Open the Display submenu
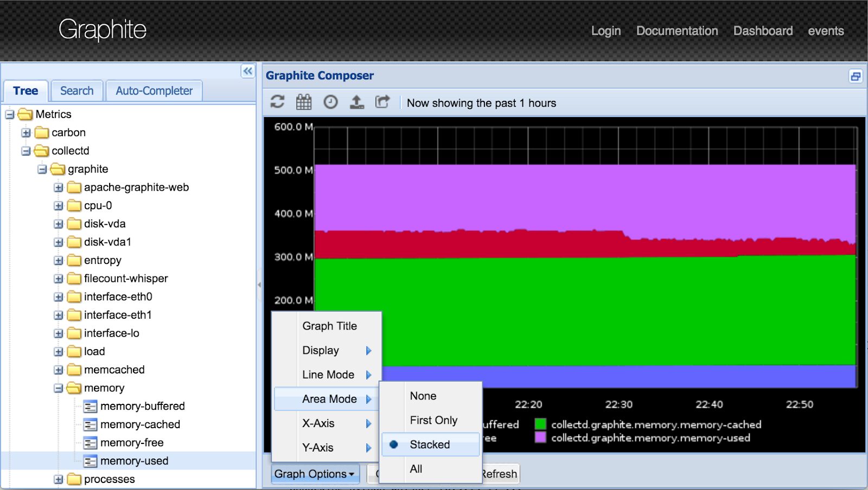The height and width of the screenshot is (490, 868). [327, 350]
